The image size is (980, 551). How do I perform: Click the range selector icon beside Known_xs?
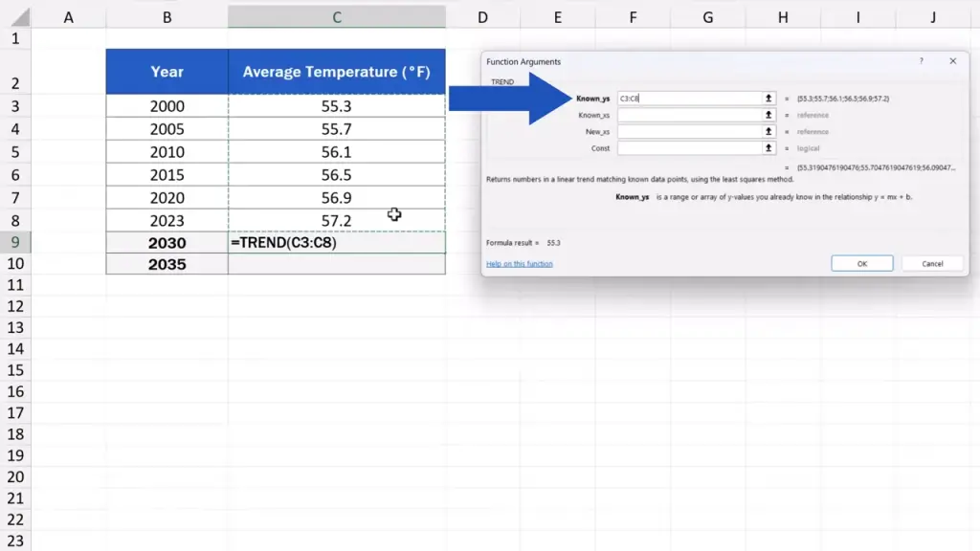[x=768, y=115]
